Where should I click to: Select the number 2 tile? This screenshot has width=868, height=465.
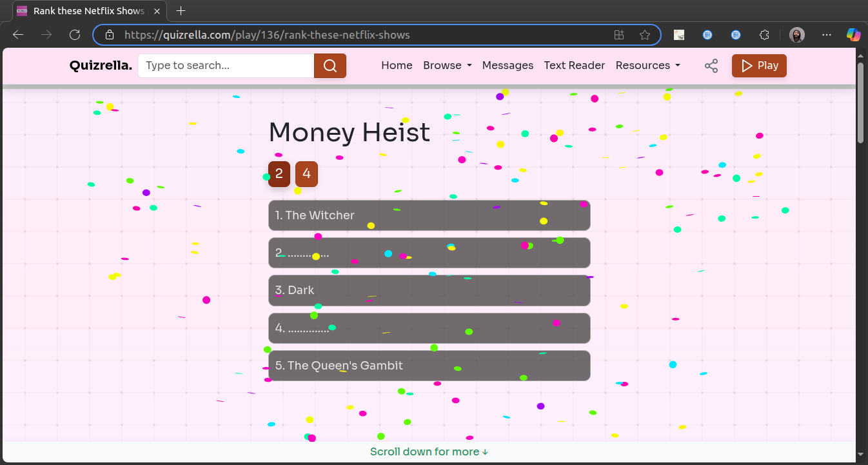pos(279,173)
